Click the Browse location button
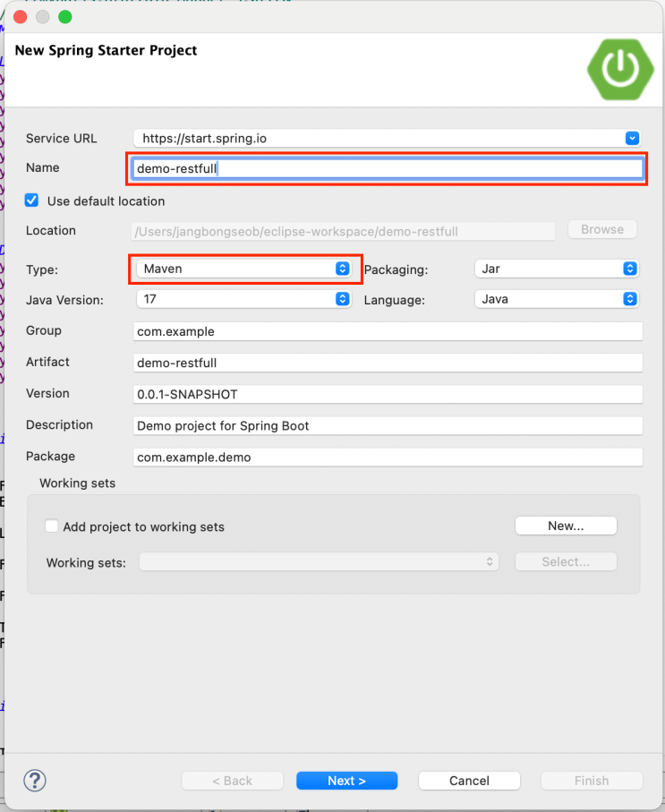This screenshot has width=665, height=812. coord(602,229)
